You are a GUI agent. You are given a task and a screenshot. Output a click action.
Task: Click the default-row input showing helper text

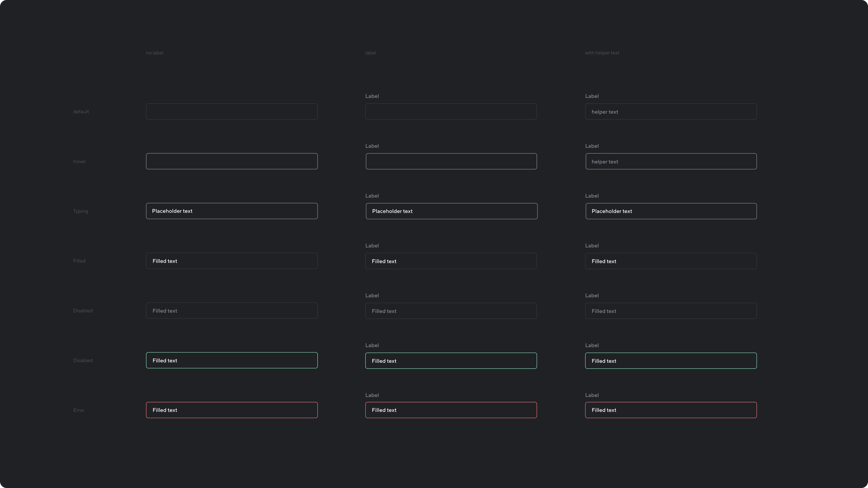[670, 111]
